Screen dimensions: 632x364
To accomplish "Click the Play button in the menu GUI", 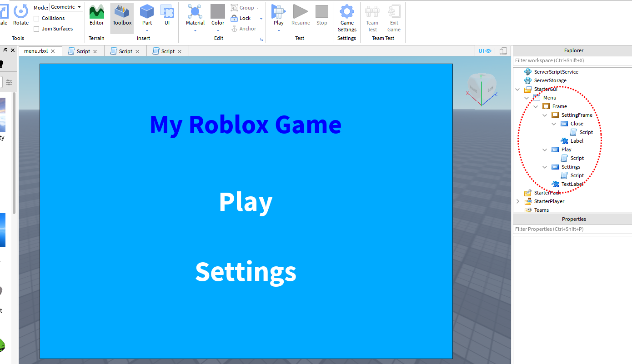I will coord(246,202).
